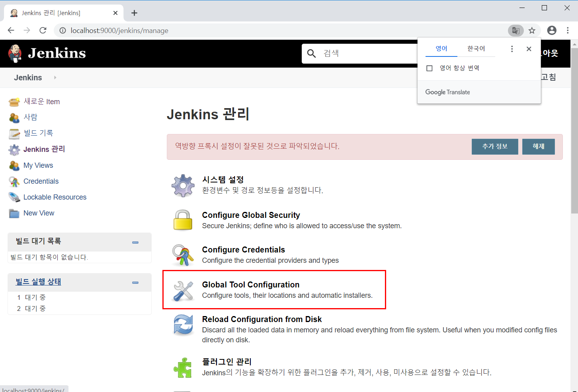This screenshot has height=392, width=578.
Task: Click the 사람 people icon
Action: point(14,118)
